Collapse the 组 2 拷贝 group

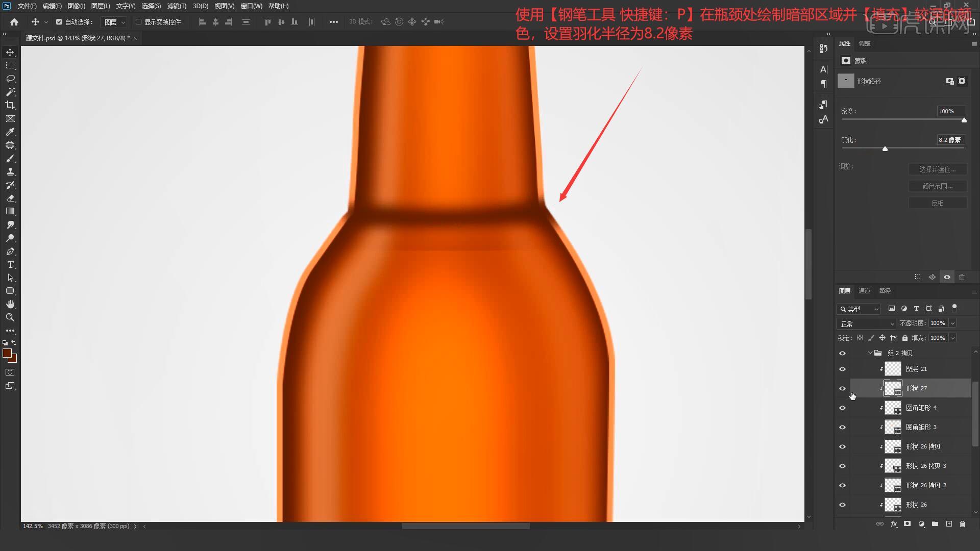pyautogui.click(x=870, y=353)
